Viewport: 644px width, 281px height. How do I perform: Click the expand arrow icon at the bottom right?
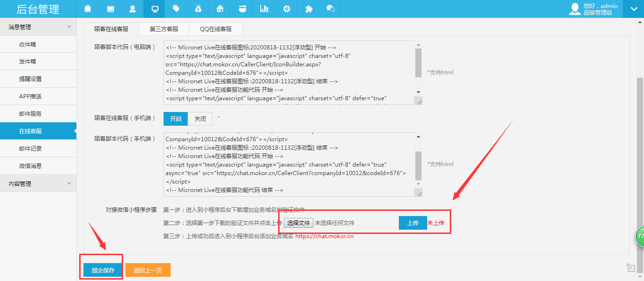[631, 268]
